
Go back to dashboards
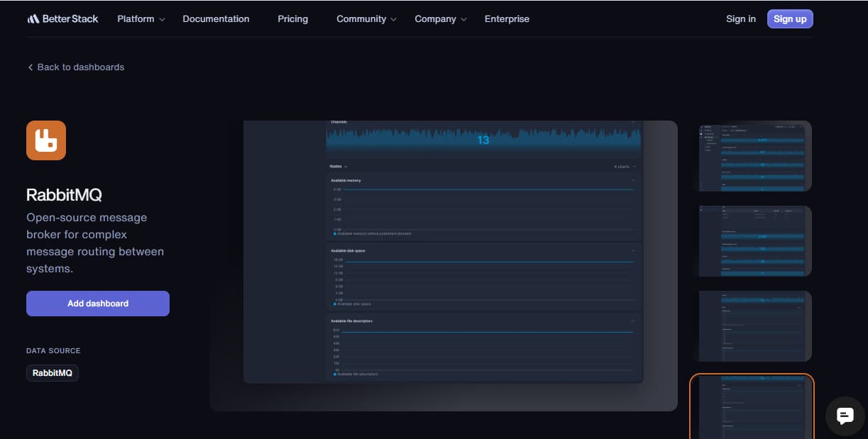click(x=75, y=67)
